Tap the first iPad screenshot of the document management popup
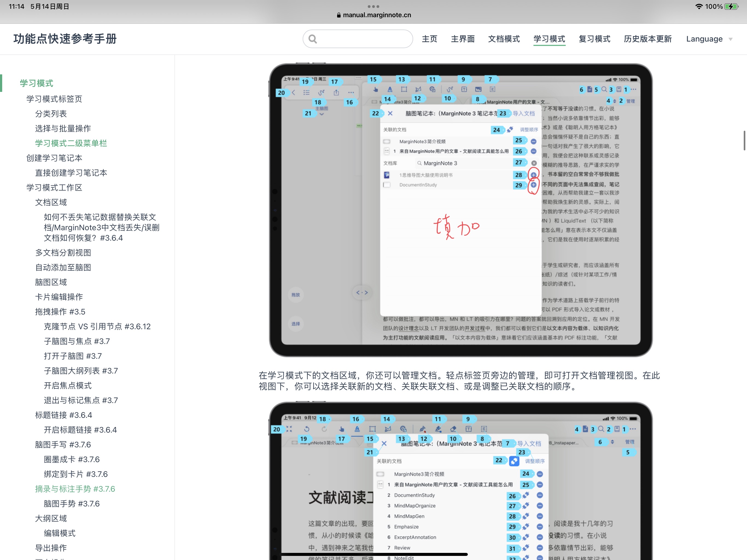The width and height of the screenshot is (747, 560). point(461,210)
